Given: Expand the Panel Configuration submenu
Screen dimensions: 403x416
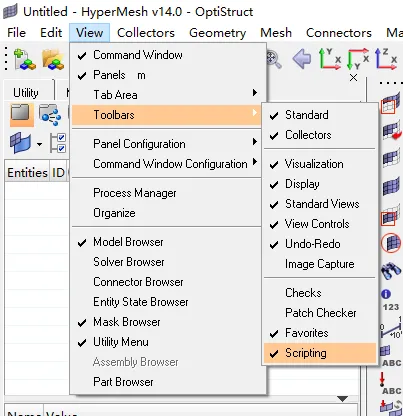Looking at the screenshot, I should (x=167, y=144).
